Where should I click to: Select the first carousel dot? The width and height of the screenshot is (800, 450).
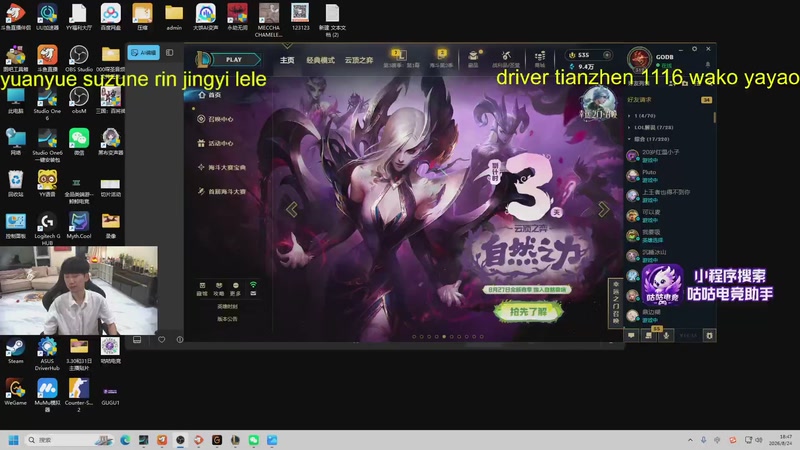[414, 337]
